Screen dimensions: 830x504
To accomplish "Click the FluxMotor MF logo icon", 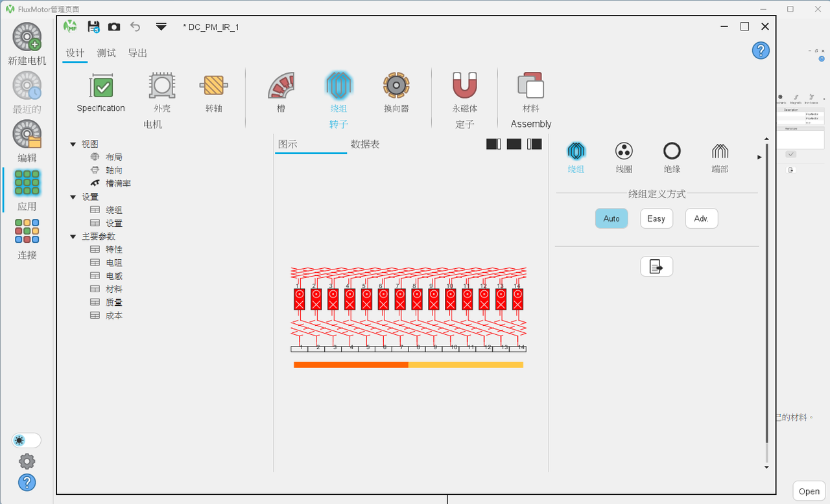I will pos(70,27).
